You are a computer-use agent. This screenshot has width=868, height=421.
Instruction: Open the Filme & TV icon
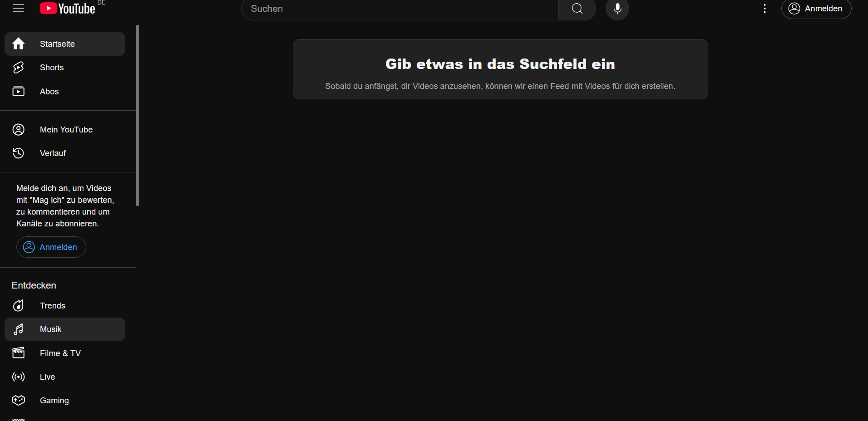(x=18, y=353)
